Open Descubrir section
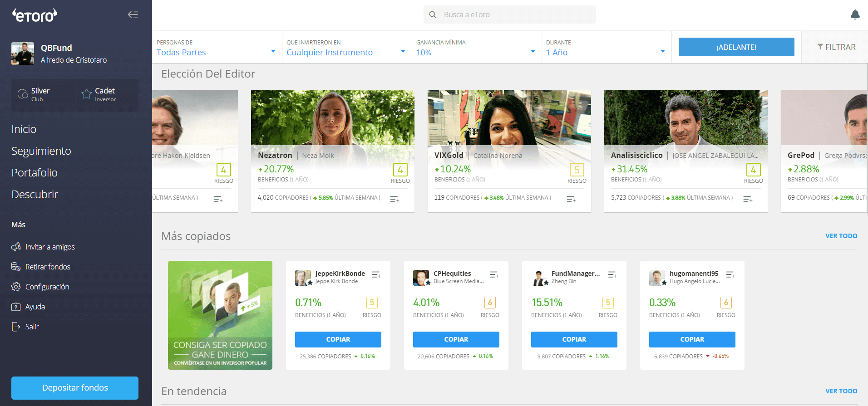This screenshot has height=406, width=868. coord(35,195)
